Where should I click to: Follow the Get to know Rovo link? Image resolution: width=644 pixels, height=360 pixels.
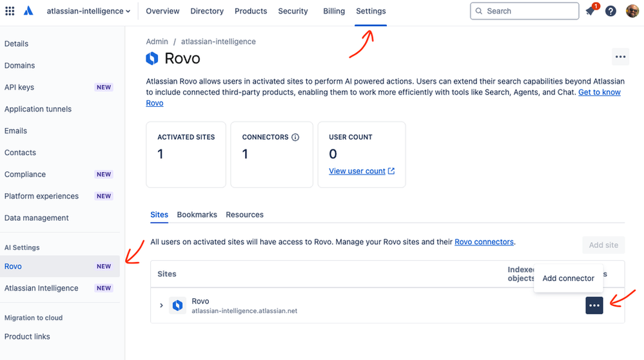600,92
